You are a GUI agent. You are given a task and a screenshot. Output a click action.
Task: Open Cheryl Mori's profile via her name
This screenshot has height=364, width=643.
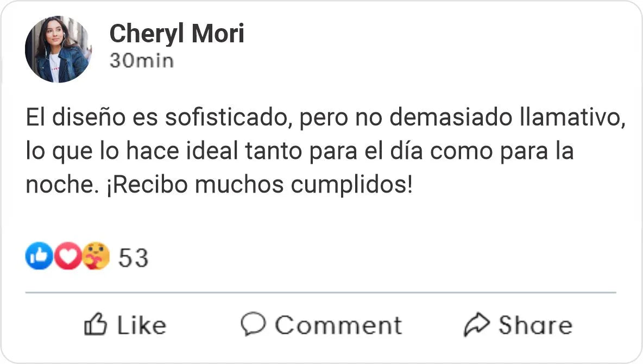(x=176, y=34)
